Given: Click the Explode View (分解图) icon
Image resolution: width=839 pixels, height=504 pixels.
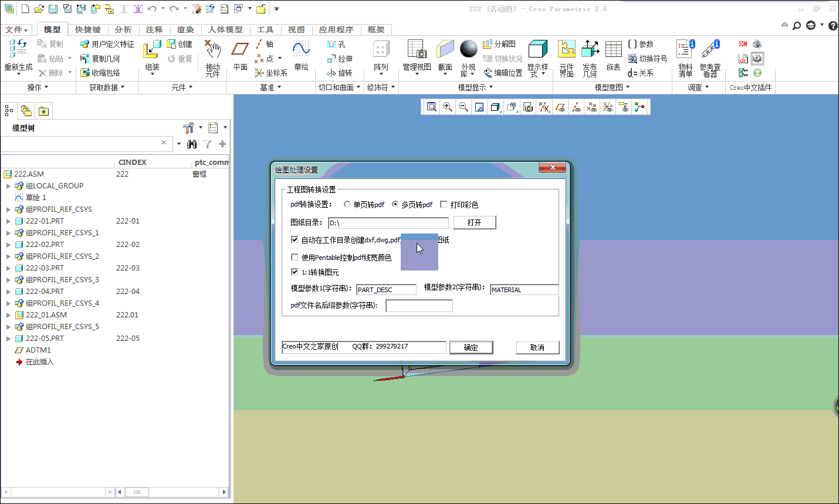Looking at the screenshot, I should coord(499,44).
